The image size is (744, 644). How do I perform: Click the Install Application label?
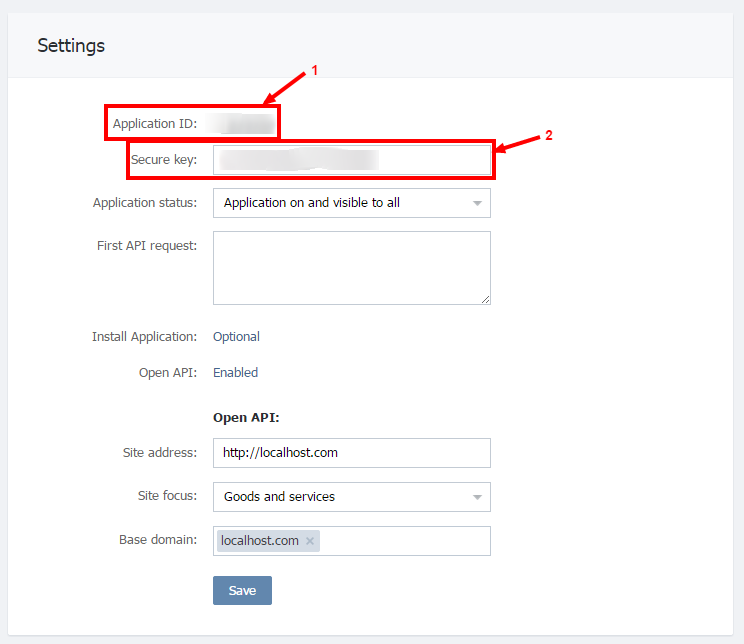144,336
